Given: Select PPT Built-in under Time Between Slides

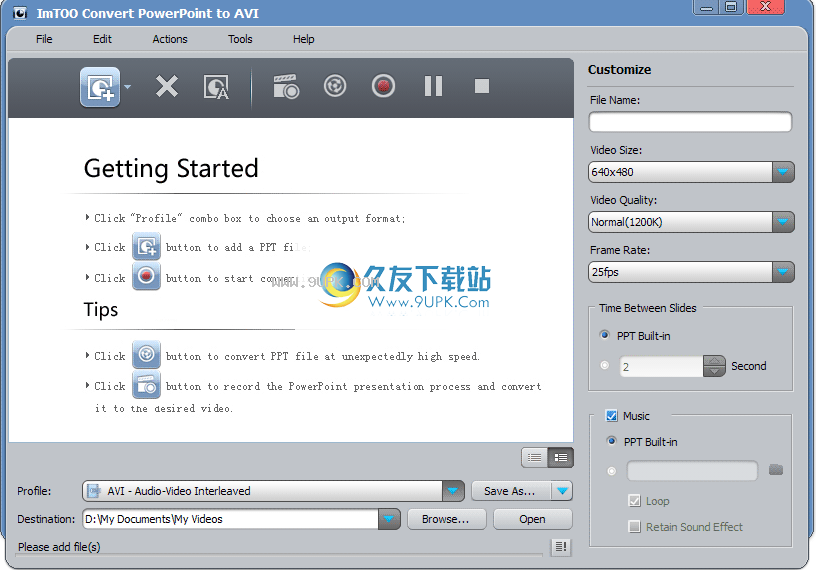Looking at the screenshot, I should tap(604, 335).
